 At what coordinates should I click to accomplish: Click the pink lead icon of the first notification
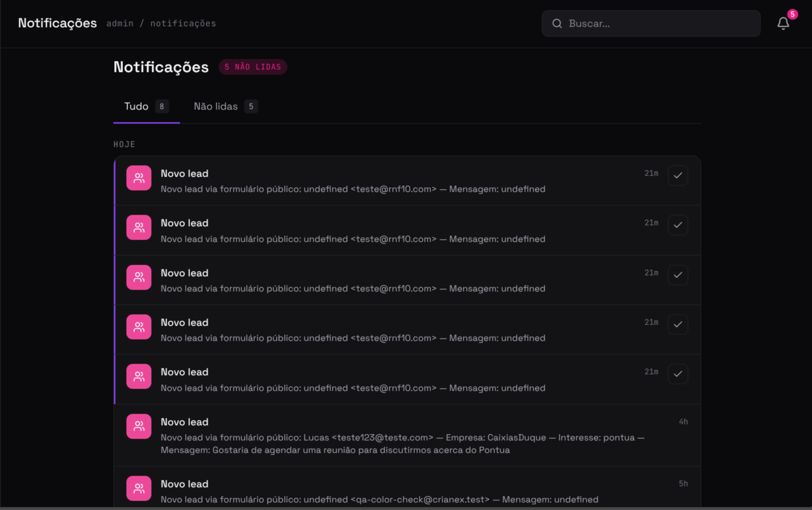click(139, 178)
